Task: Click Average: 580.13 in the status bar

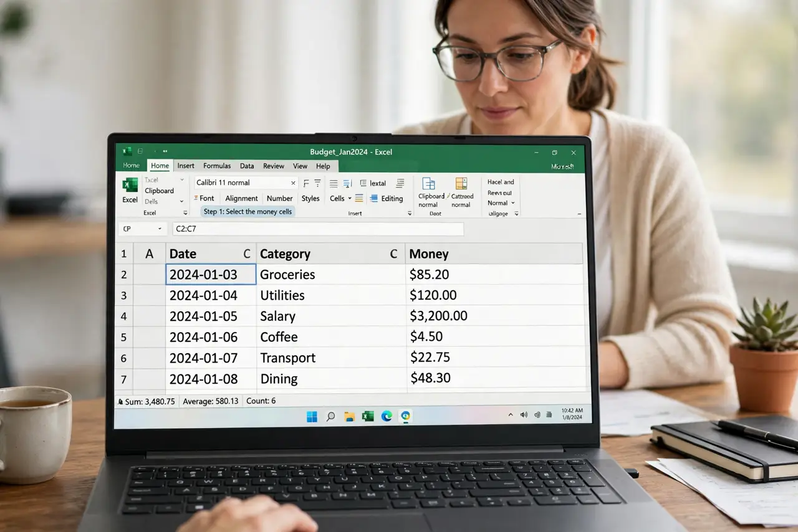Action: click(211, 402)
